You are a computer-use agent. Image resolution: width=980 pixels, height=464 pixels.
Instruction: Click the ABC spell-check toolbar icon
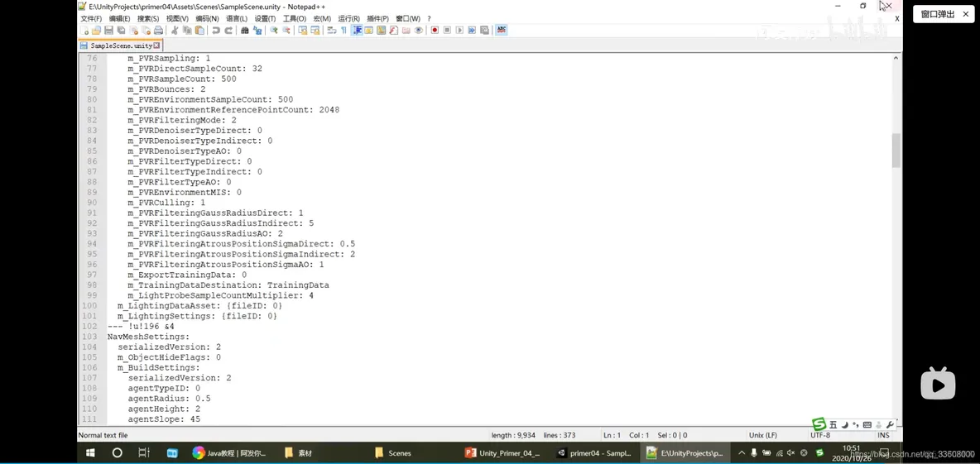click(x=501, y=30)
